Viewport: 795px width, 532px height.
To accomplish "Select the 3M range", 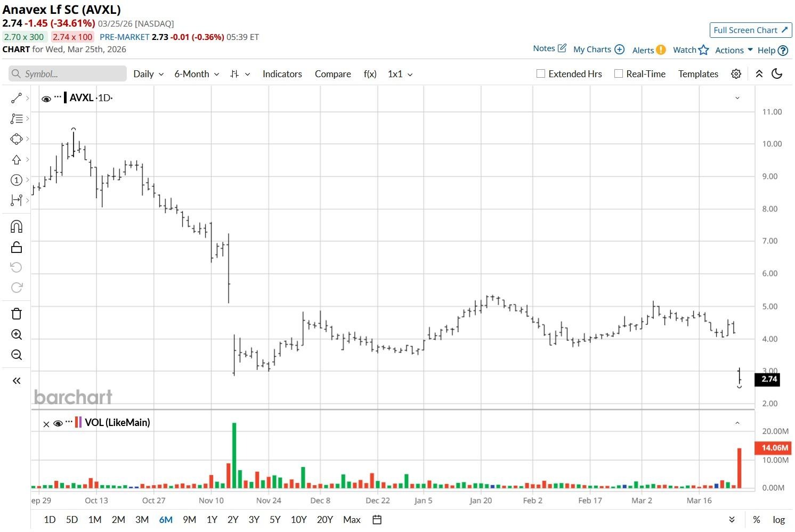I will (142, 520).
